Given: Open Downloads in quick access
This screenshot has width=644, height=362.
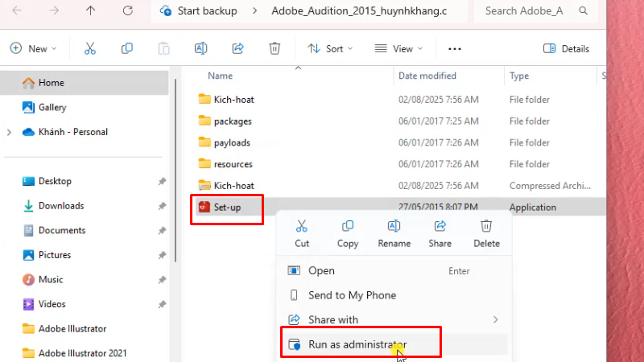Looking at the screenshot, I should tap(61, 206).
